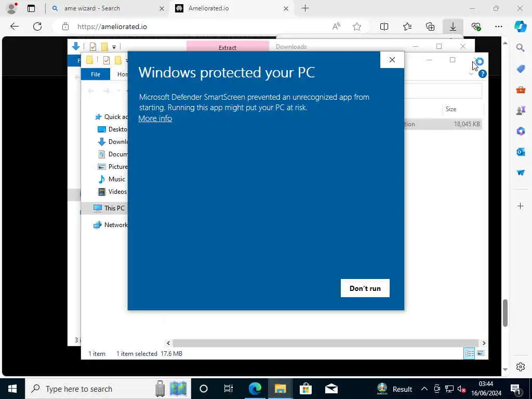This screenshot has height=399, width=532.
Task: Open the notification center icon
Action: [515, 389]
